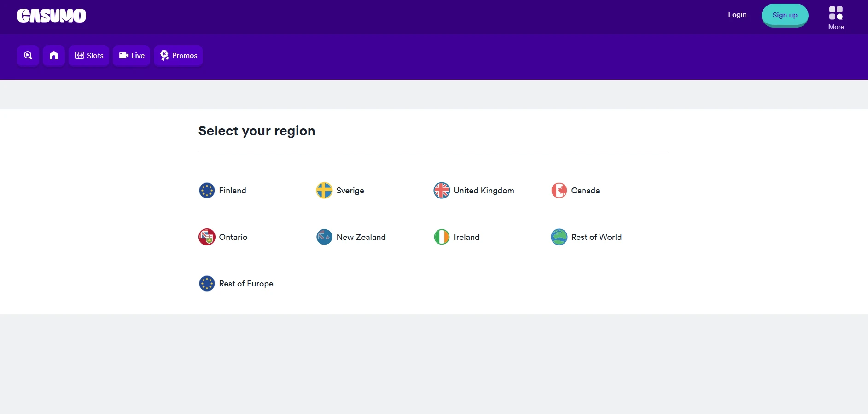Click the Canada flag icon
The width and height of the screenshot is (868, 414).
pos(559,191)
